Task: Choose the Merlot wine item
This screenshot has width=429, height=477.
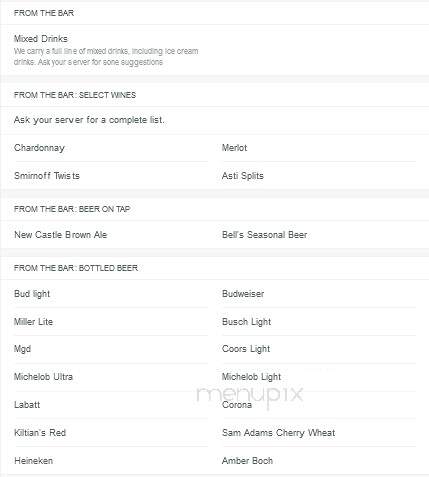Action: coord(235,148)
